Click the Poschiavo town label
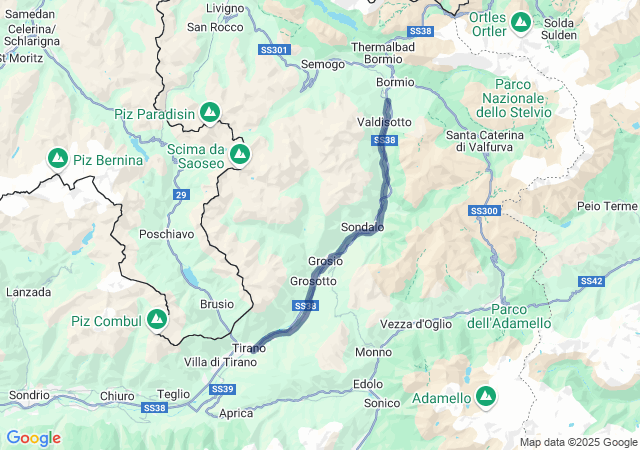Viewport: 640px width, 450px height. coord(167,234)
